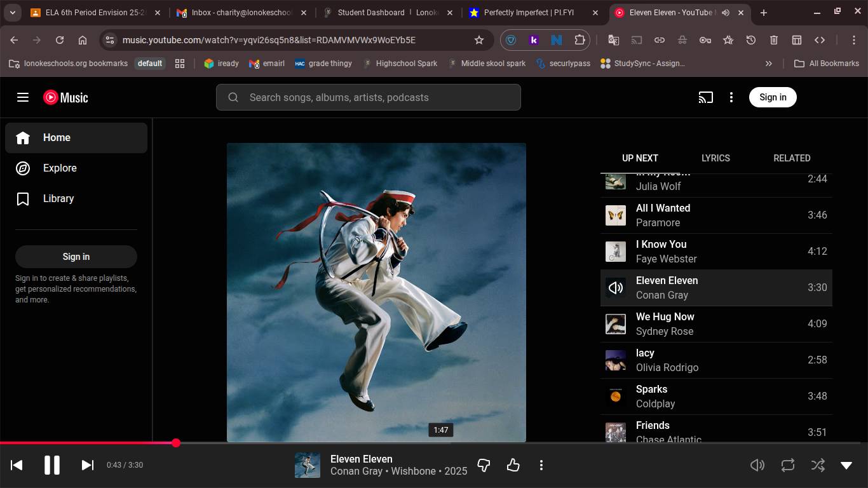Play I Know You by Faye Webster
The width and height of the screenshot is (868, 488).
point(716,252)
